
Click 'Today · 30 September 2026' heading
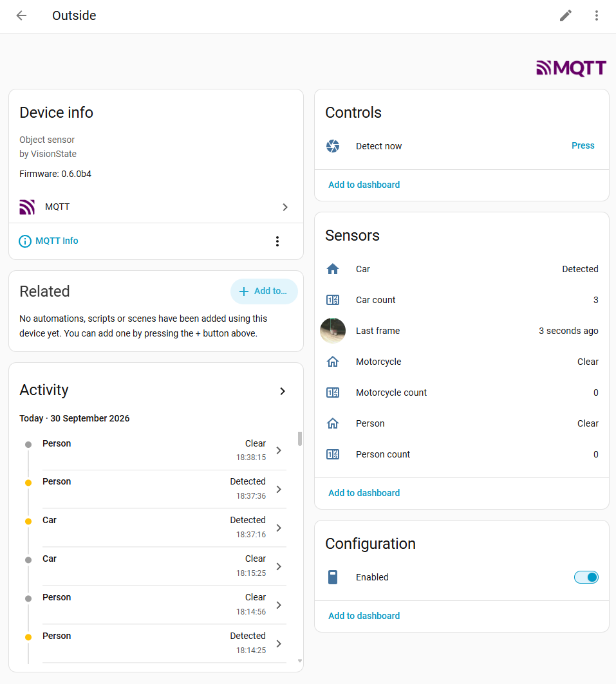tap(75, 418)
